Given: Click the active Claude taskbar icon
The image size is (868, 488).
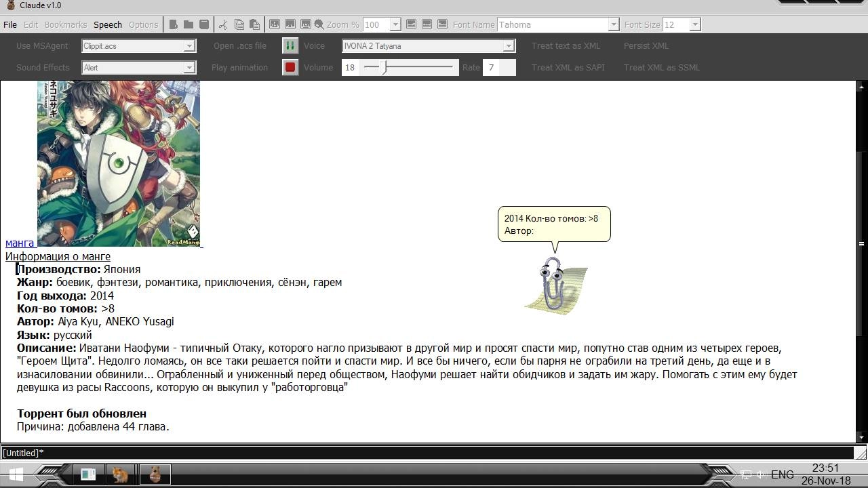Looking at the screenshot, I should [155, 474].
